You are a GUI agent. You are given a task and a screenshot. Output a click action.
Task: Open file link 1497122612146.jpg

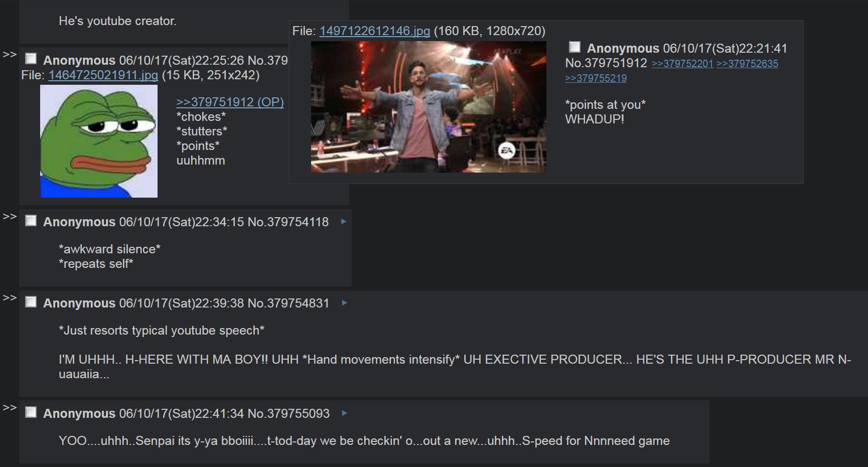tap(375, 31)
